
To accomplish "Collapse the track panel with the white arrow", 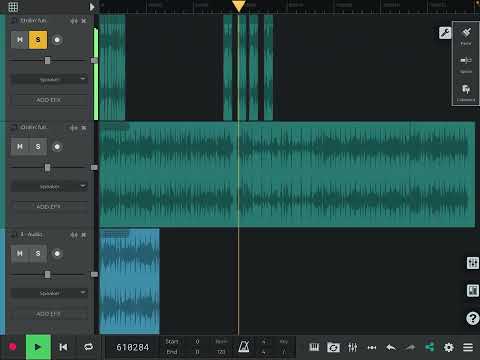I will click(x=92, y=7).
